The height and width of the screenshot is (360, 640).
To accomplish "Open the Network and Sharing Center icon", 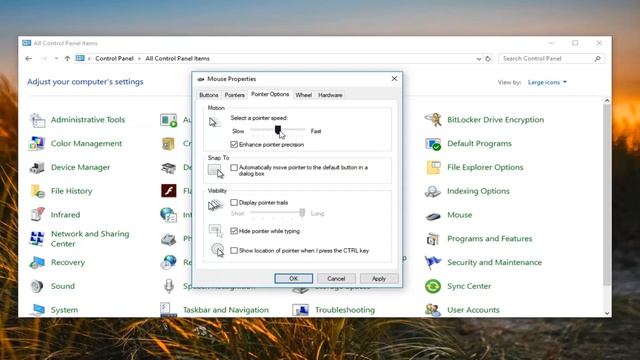I will click(37, 239).
